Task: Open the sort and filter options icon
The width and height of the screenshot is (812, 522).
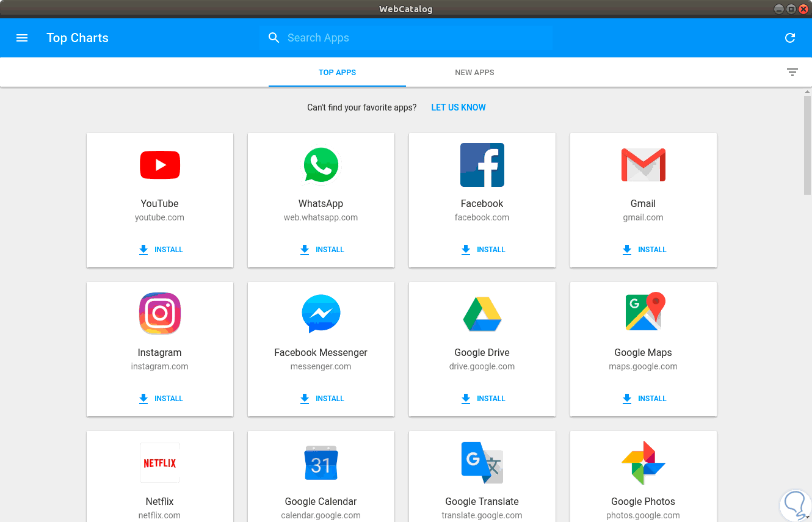Action: 792,72
